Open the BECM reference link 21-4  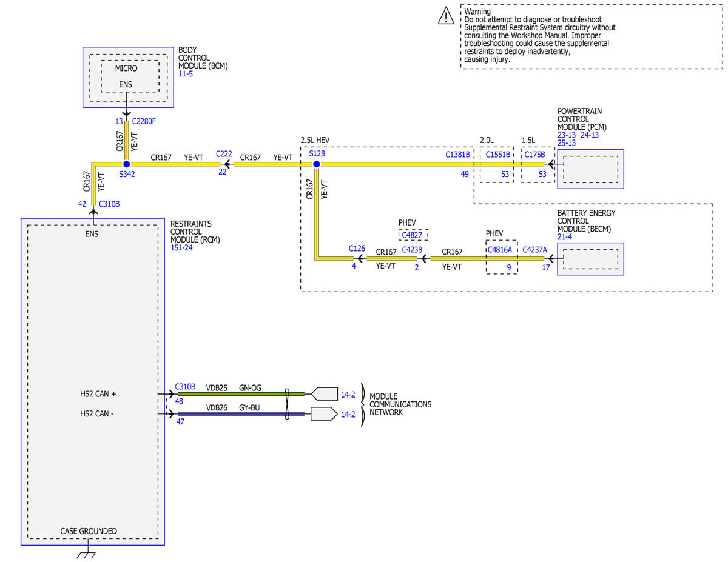[566, 237]
